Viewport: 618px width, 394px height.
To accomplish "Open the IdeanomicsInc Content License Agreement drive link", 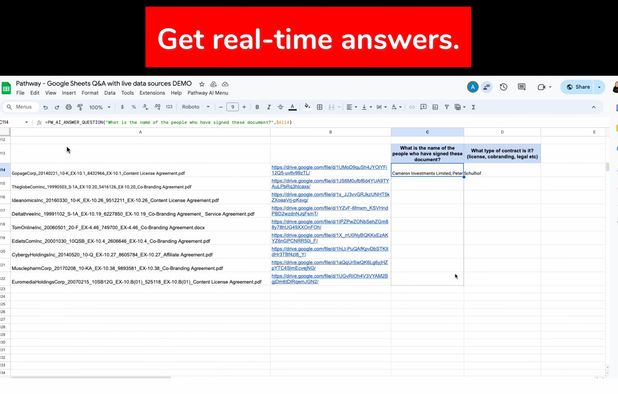I will click(x=330, y=197).
